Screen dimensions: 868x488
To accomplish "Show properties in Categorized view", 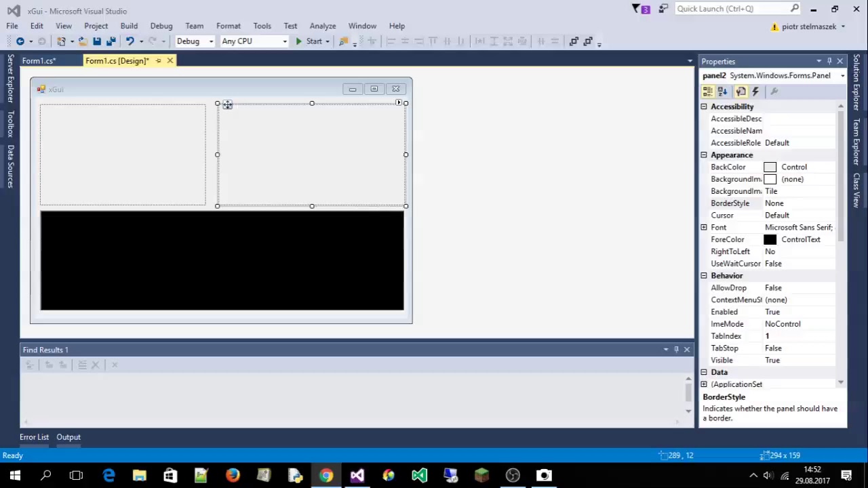I will pyautogui.click(x=708, y=91).
